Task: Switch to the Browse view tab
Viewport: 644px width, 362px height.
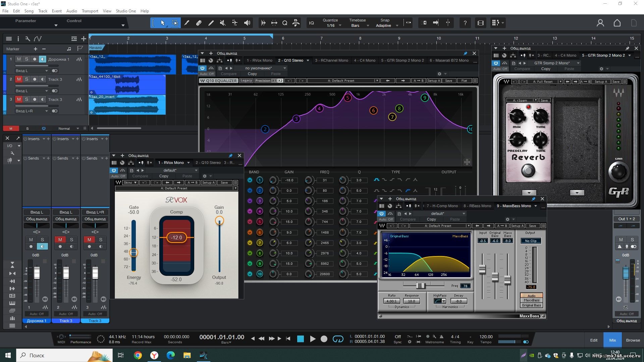Action: [x=633, y=340]
